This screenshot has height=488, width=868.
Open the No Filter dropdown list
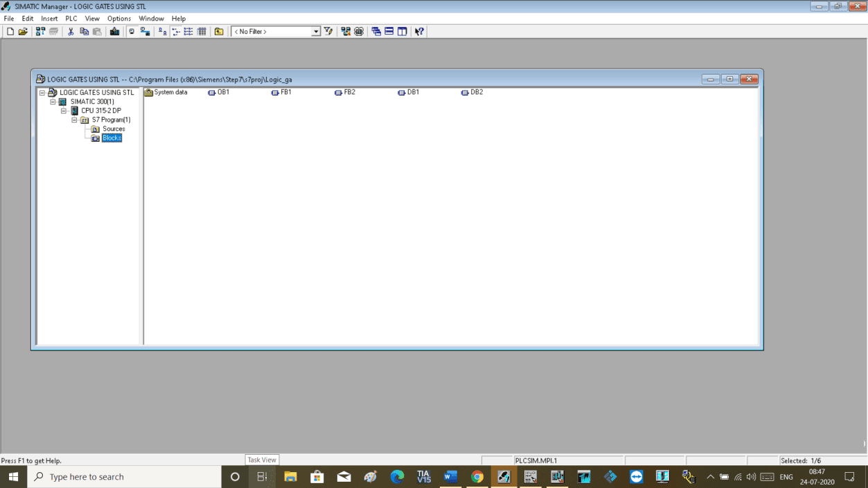point(315,31)
